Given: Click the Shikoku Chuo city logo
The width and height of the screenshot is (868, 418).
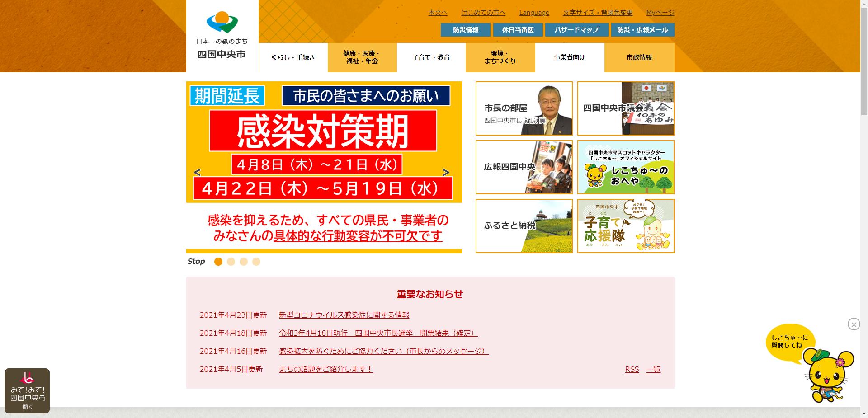Looking at the screenshot, I should 222,36.
